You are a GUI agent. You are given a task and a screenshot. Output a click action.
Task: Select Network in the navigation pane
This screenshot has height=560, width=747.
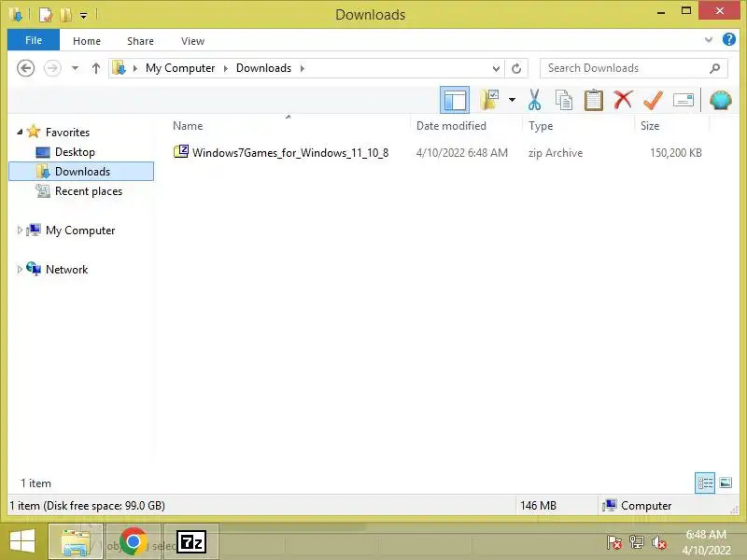pos(66,270)
